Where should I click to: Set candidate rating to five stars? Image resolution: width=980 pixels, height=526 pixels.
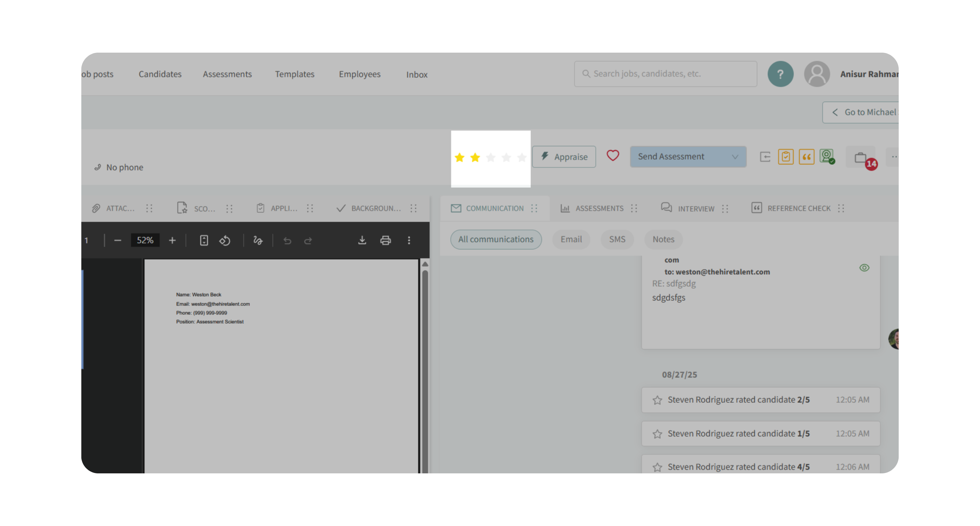click(x=522, y=157)
